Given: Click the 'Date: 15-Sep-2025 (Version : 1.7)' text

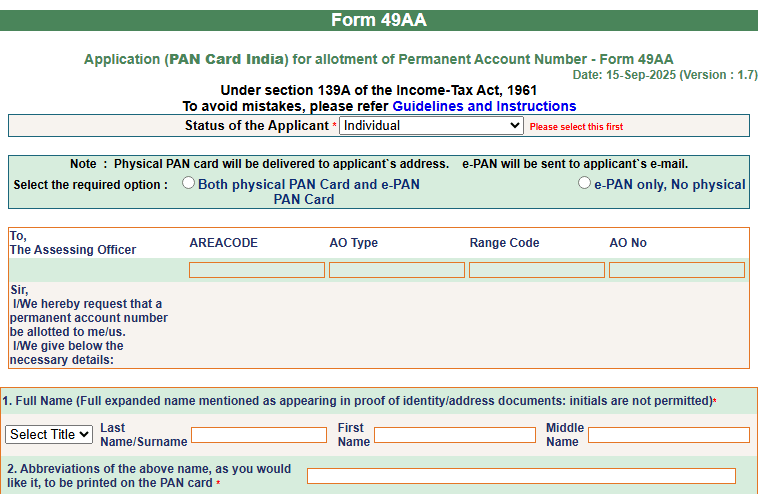Looking at the screenshot, I should pos(665,75).
